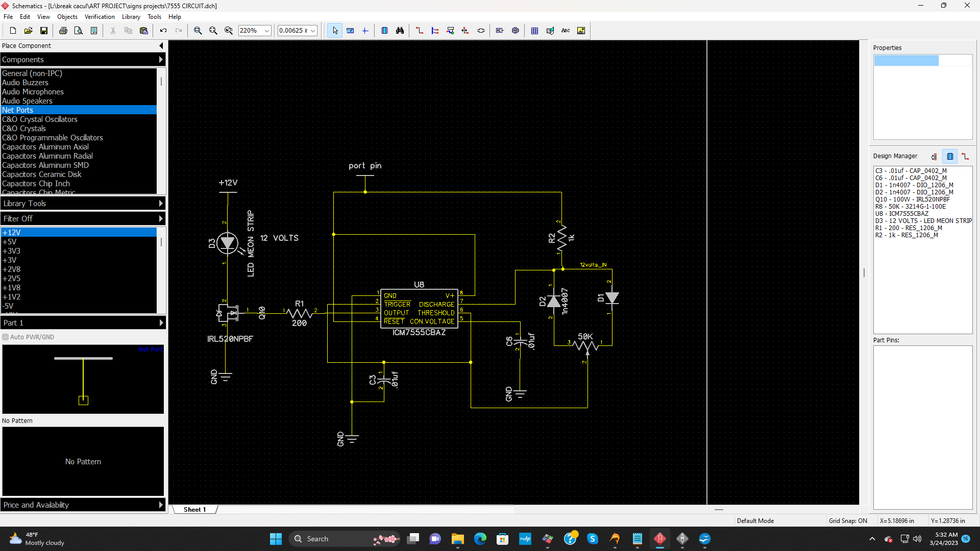Open Find with the binoculars icon
The image size is (980, 551).
pos(400,31)
